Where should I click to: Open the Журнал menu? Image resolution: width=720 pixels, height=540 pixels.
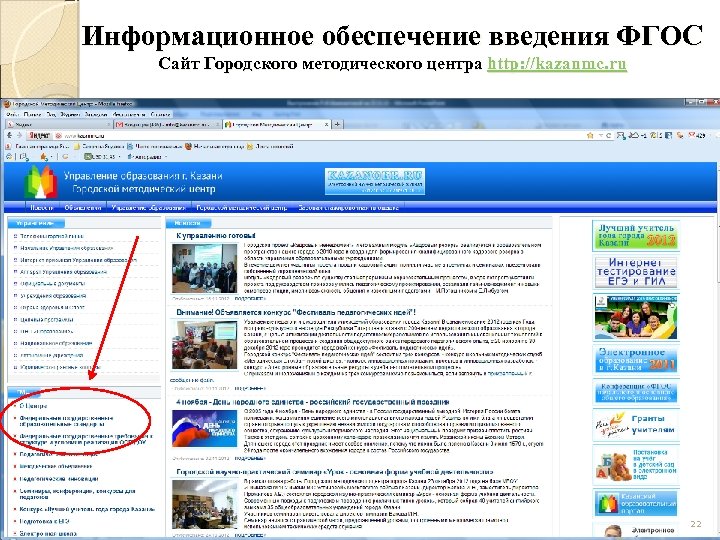click(x=70, y=114)
